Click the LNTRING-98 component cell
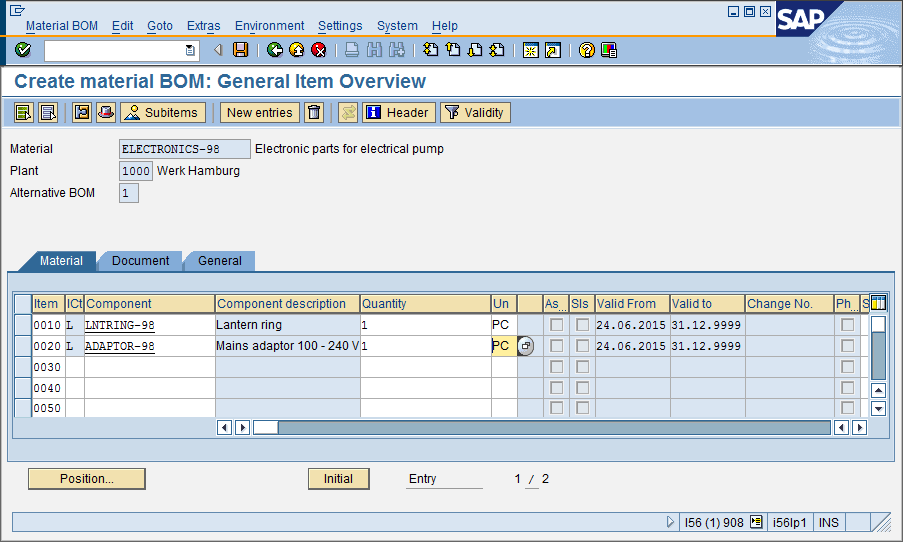The image size is (903, 542). [x=149, y=325]
